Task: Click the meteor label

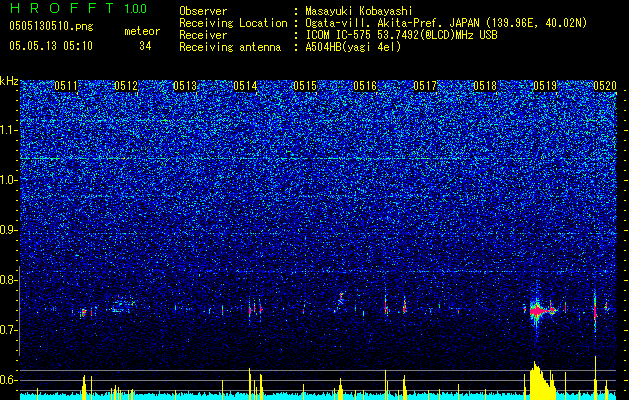Action: tap(142, 31)
